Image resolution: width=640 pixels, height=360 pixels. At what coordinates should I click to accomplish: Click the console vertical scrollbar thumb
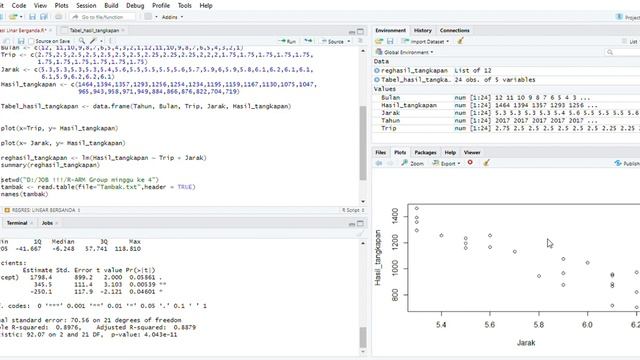(363, 337)
